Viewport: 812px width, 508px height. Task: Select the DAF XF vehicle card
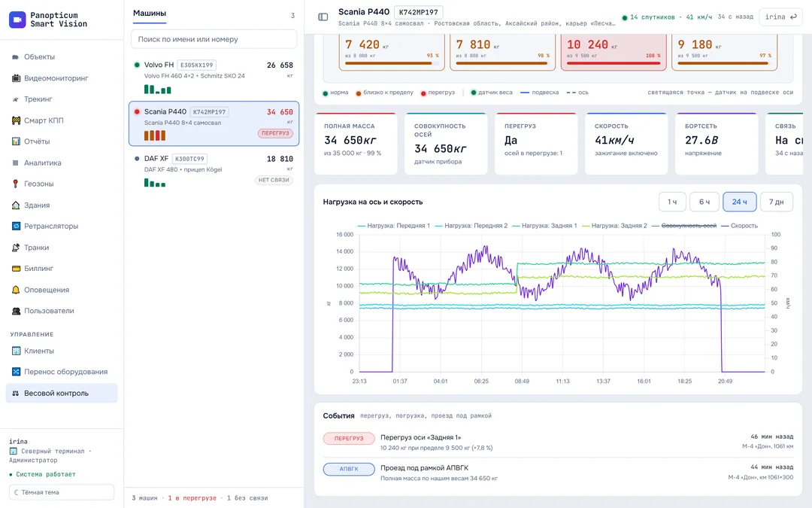coord(214,170)
